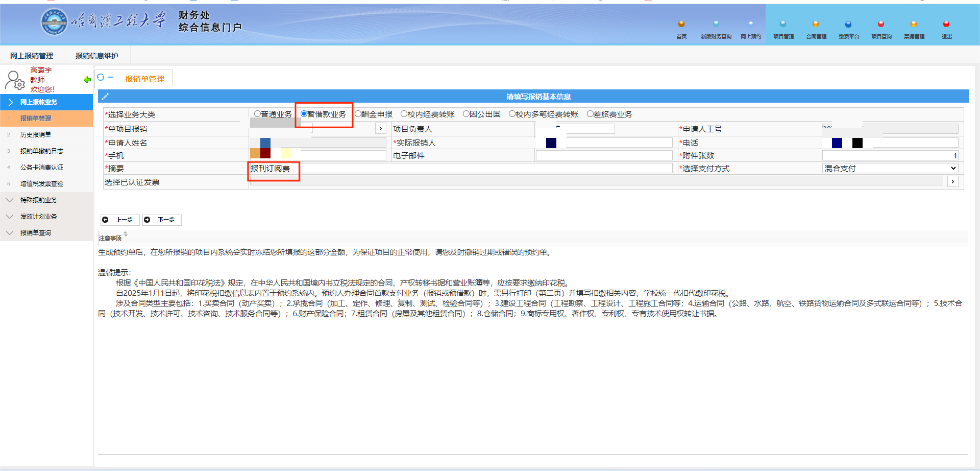This screenshot has height=471, width=980.
Task: Switch to the 报销信息维护 tab
Action: click(97, 56)
